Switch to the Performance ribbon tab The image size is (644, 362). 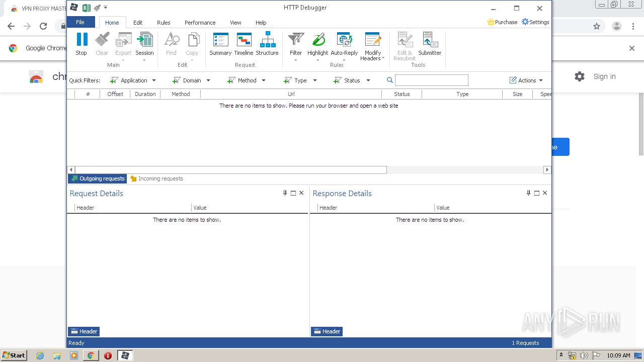click(200, 23)
